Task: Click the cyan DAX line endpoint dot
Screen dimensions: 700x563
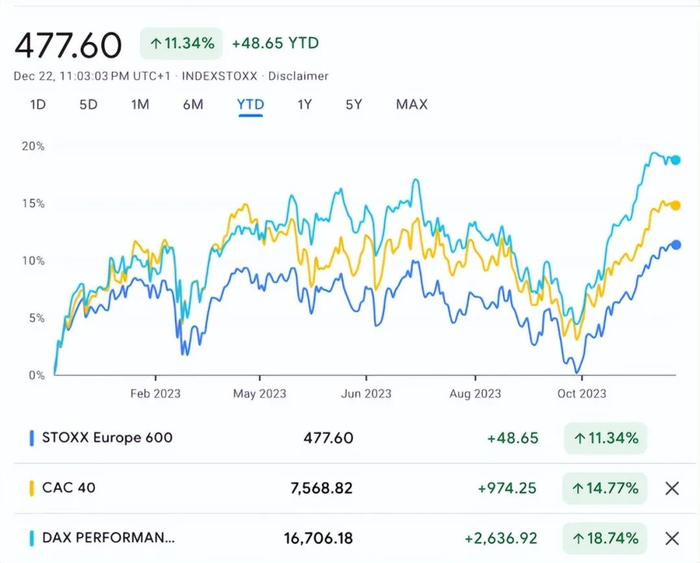Action: tap(676, 160)
